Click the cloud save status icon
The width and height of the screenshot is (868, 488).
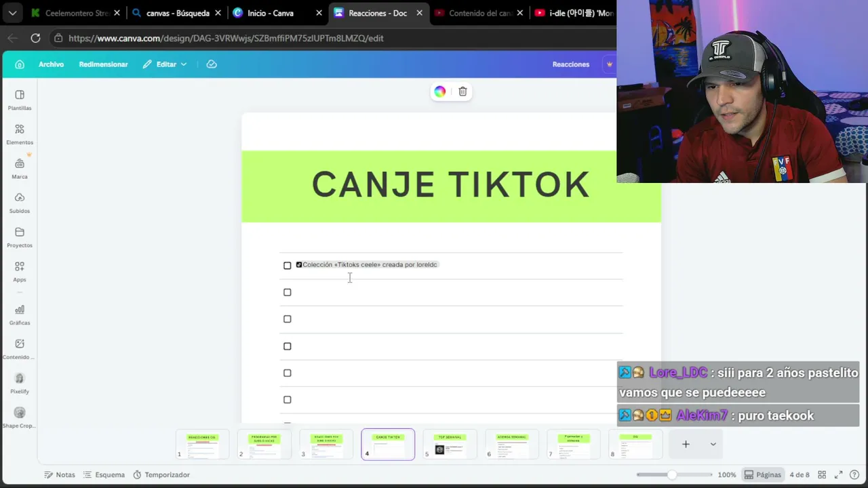pyautogui.click(x=212, y=64)
